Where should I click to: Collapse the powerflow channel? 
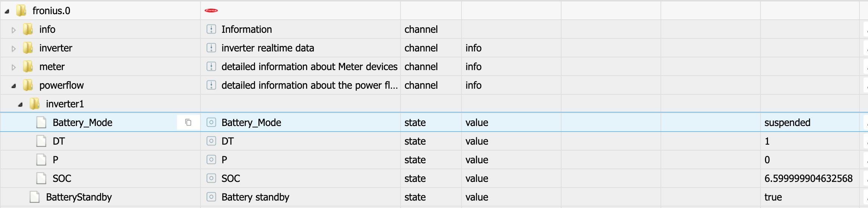pos(14,86)
